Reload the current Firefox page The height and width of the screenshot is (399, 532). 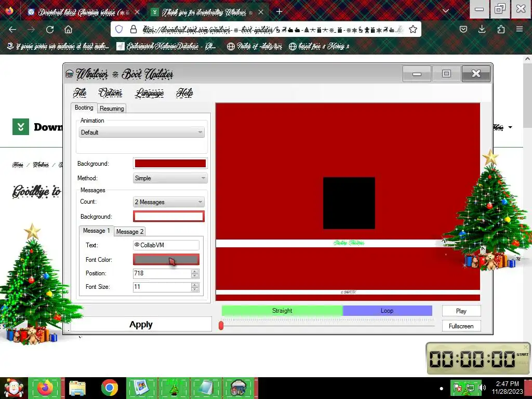pos(50,30)
